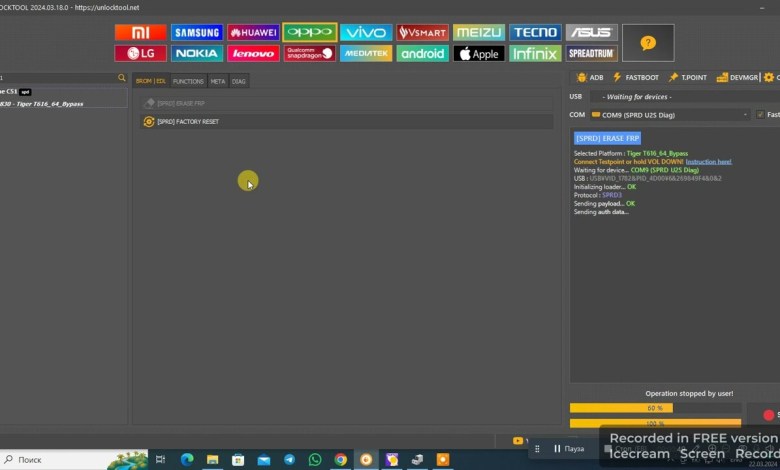Choose the Huawei brand tile

pos(253,32)
